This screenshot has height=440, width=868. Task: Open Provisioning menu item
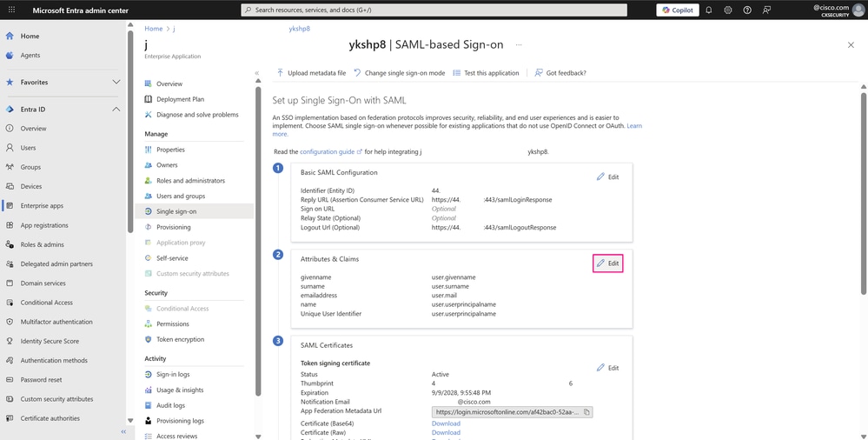tap(173, 227)
